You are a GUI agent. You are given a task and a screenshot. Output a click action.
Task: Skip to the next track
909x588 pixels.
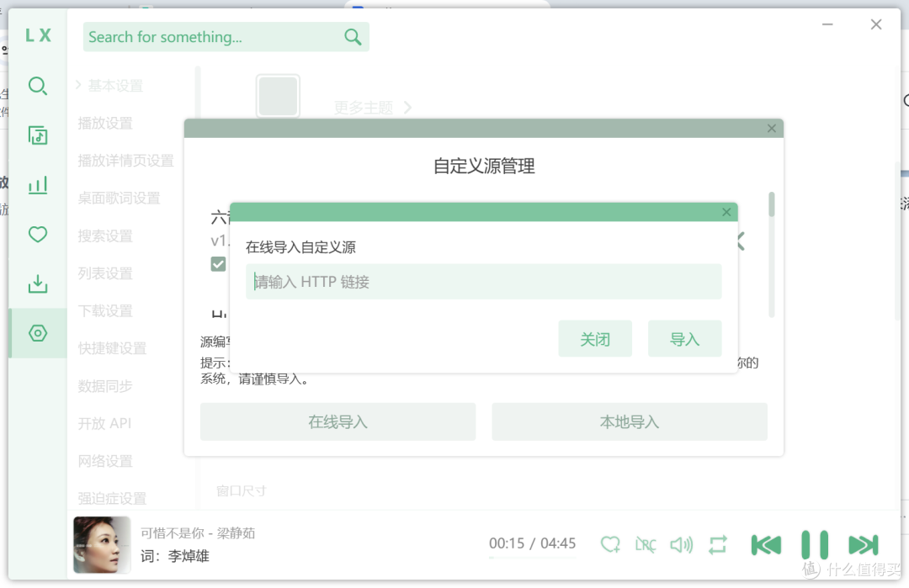coord(864,545)
